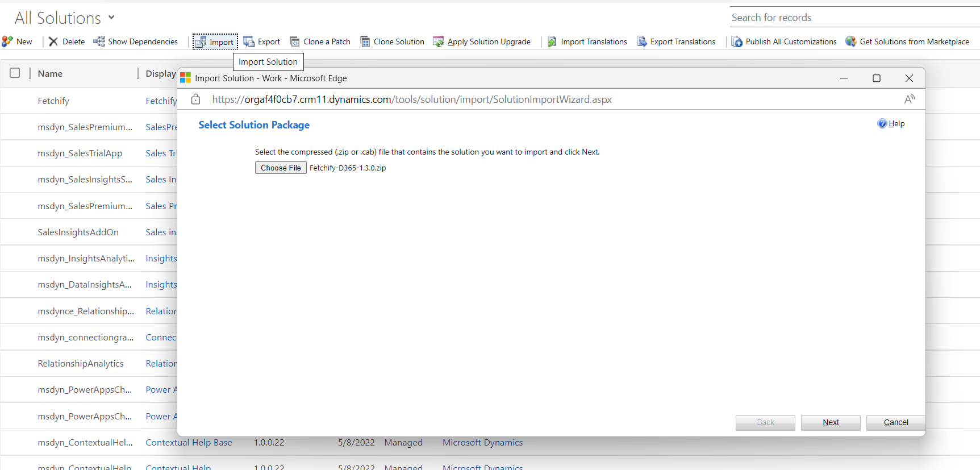980x470 pixels.
Task: Click Microsoft logo icon in dialog title bar
Action: [x=185, y=78]
